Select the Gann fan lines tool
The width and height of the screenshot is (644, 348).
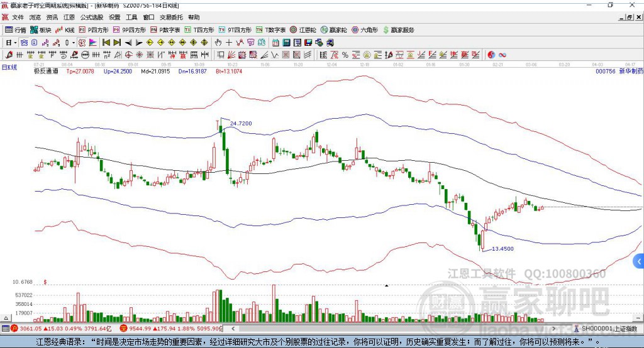(x=231, y=55)
